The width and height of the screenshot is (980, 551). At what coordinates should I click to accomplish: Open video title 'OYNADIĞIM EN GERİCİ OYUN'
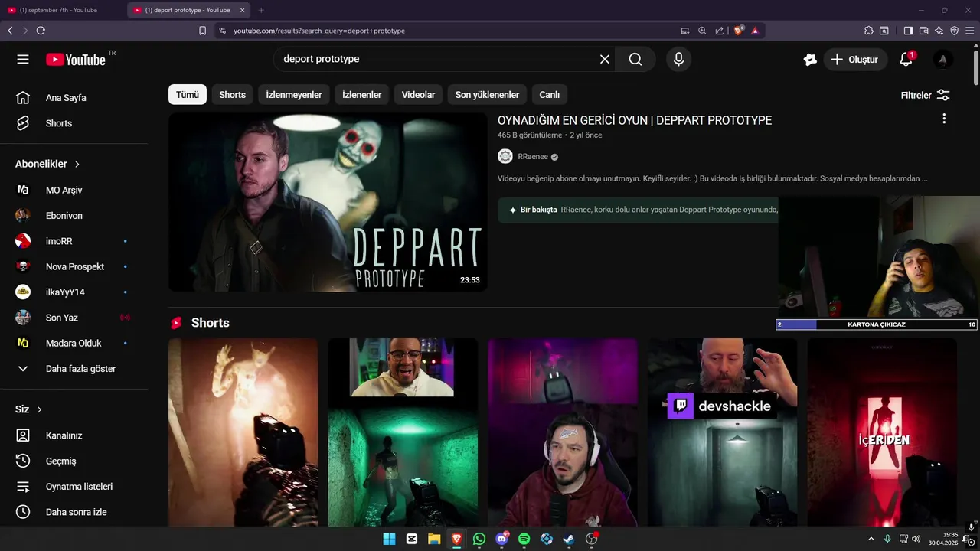coord(635,120)
